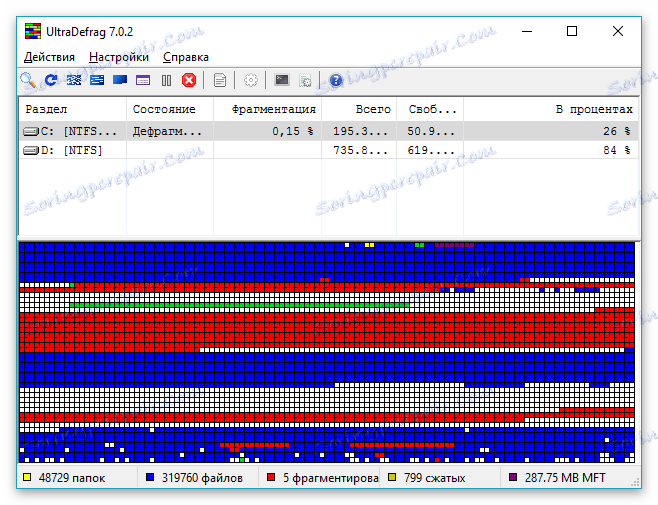Screen dimensions: 658x505
Task: Run full optimization solid blue icon
Action: [120, 80]
